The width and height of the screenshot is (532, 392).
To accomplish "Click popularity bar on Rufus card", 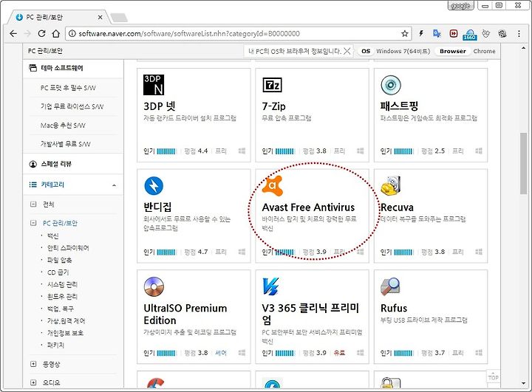I will pyautogui.click(x=403, y=354).
